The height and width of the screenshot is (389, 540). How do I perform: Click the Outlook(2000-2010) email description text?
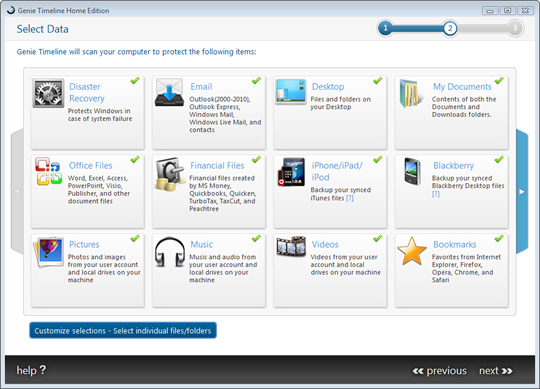point(225,114)
